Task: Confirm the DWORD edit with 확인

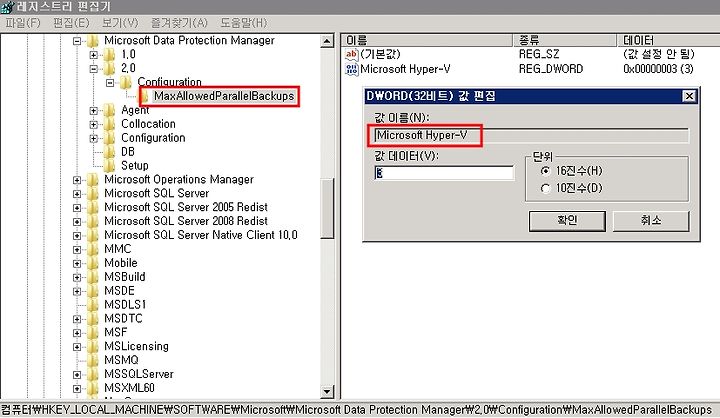Action: (567, 221)
